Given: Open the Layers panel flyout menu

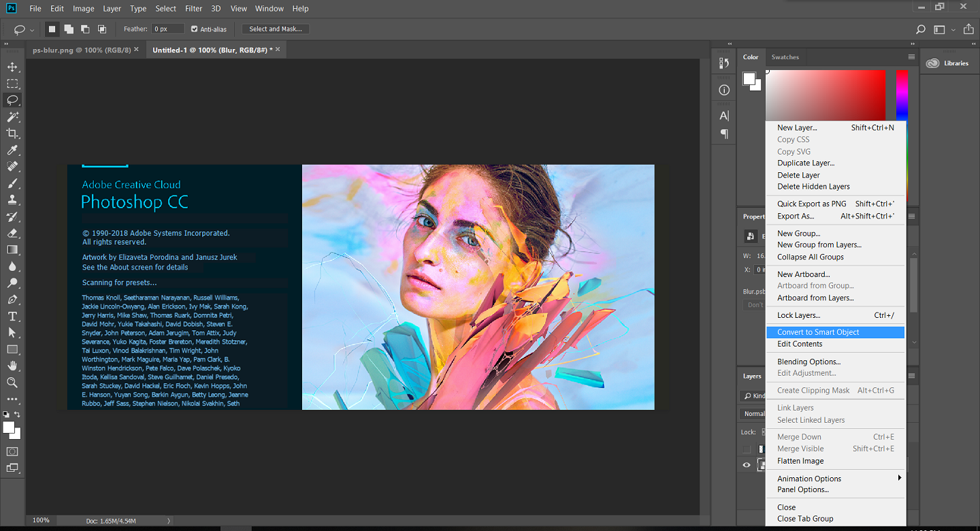Looking at the screenshot, I should tap(911, 376).
